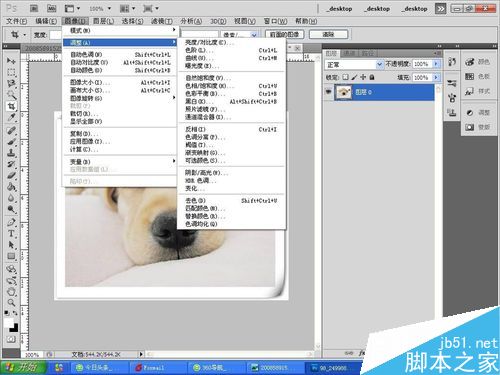
Task: Select the Paint Bucket tool
Action: tap(11, 187)
